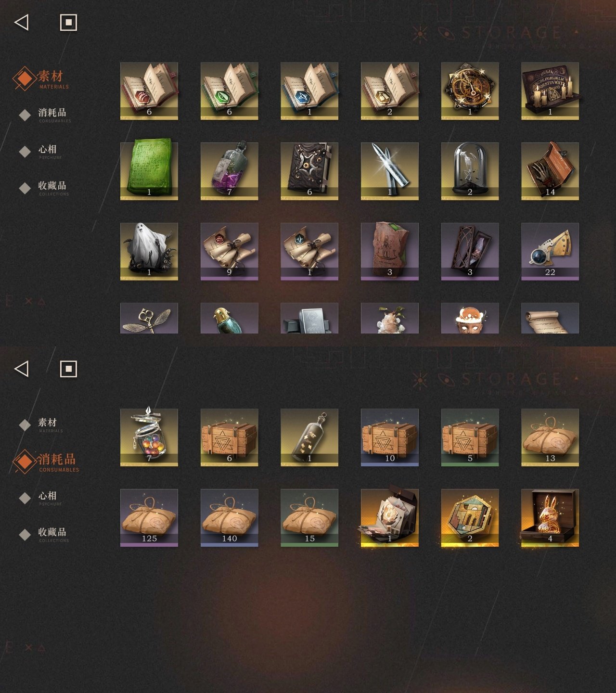Select the gold lens item with count 22

click(550, 252)
